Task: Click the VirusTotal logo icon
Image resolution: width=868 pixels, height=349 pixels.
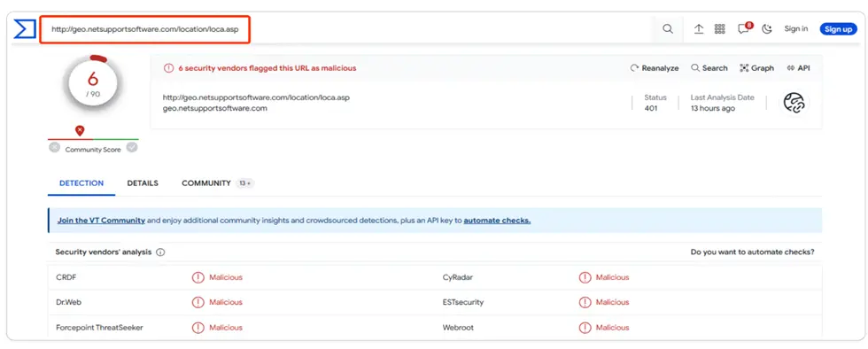Action: (x=25, y=29)
